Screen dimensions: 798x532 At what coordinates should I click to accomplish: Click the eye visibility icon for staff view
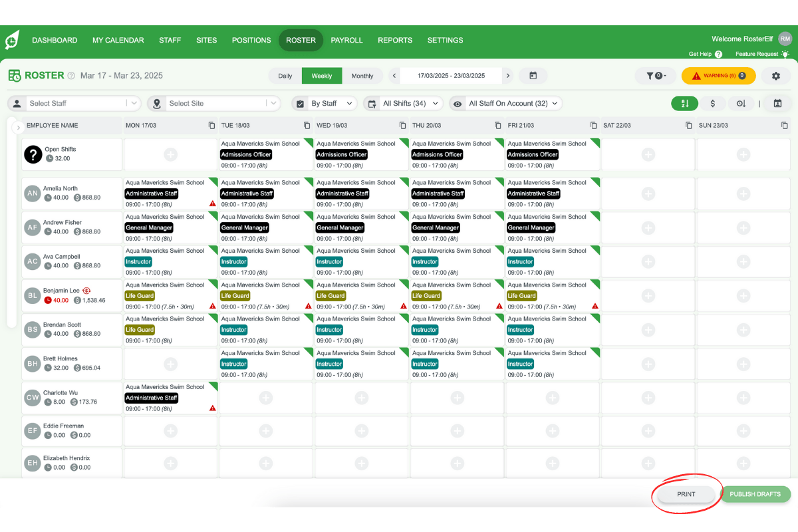tap(457, 103)
